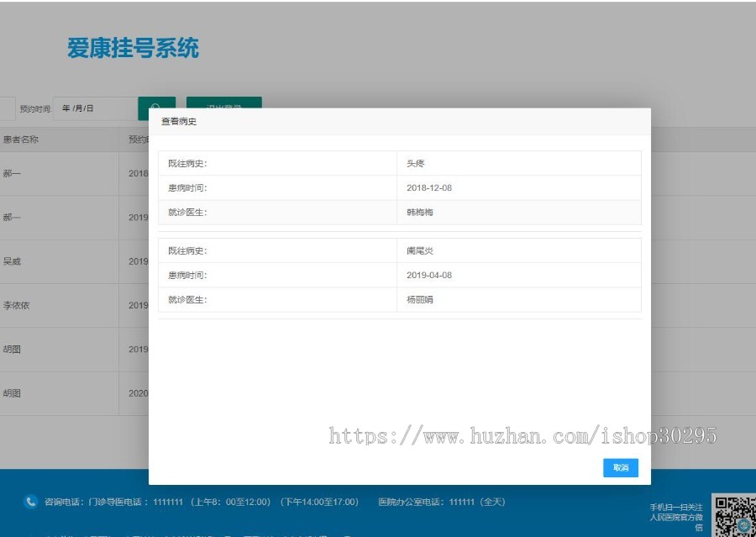Click doctor name 韩梅梅

click(419, 213)
